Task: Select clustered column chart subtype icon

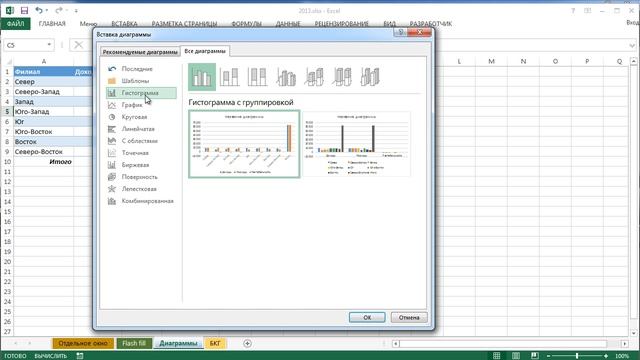Action: (202, 77)
